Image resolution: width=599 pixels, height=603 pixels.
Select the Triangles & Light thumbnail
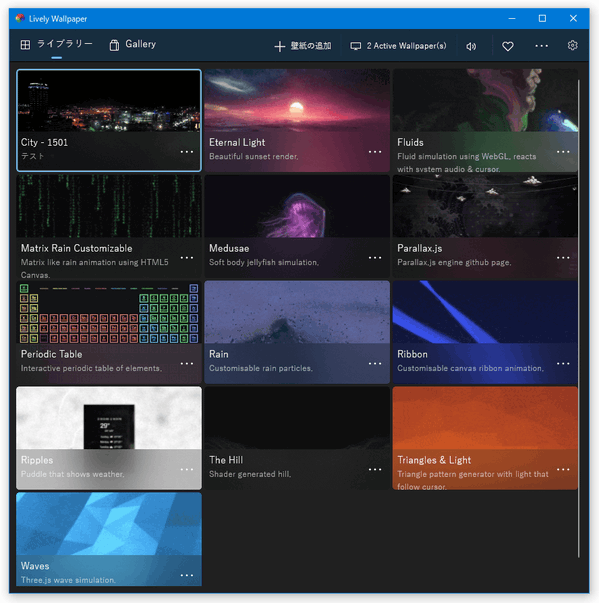485,418
